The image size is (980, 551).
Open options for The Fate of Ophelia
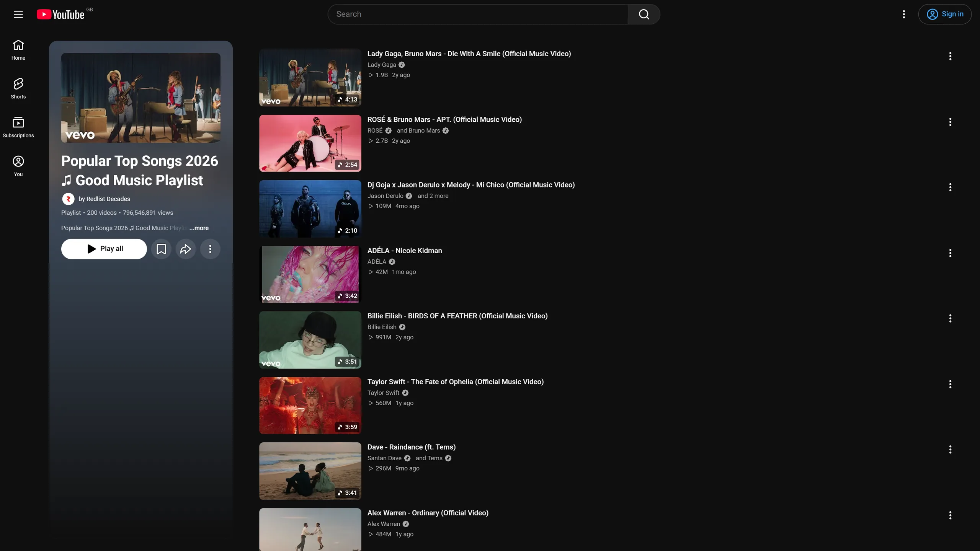[x=950, y=384]
